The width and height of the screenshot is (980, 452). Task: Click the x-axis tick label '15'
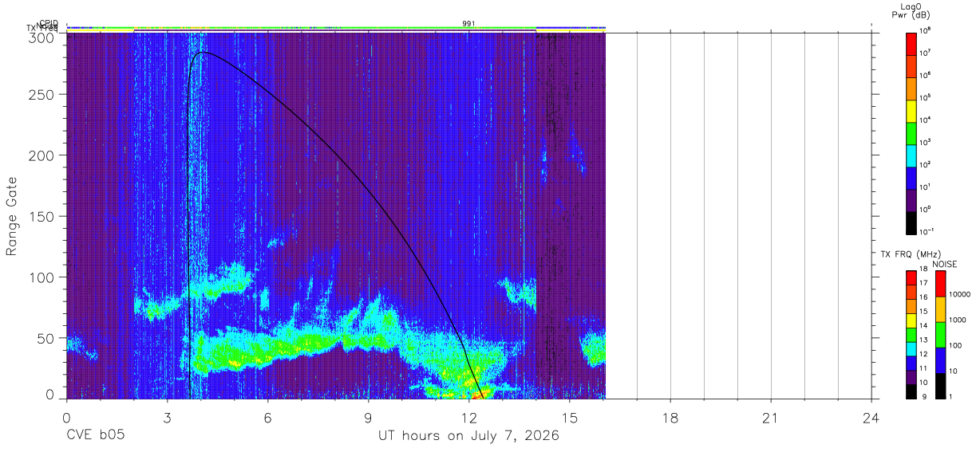pos(570,418)
